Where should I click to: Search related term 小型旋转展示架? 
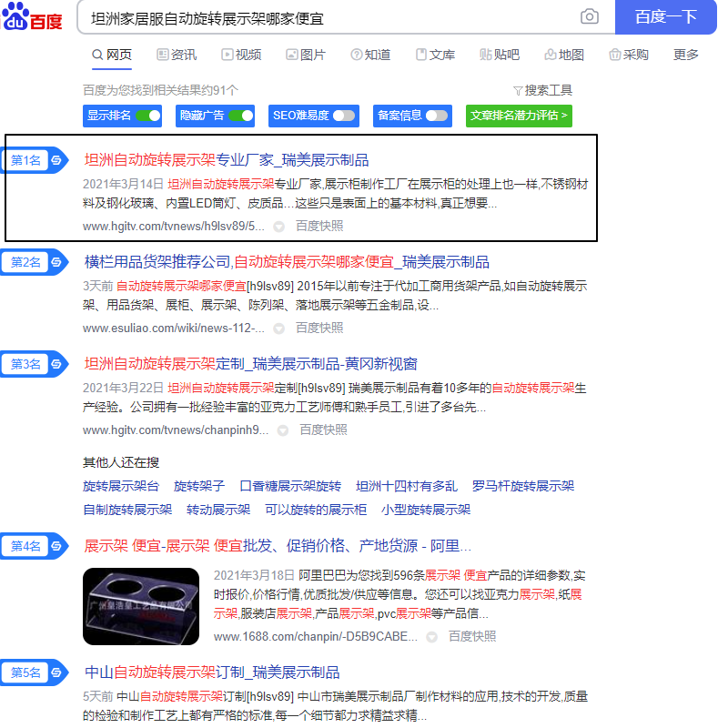(426, 510)
